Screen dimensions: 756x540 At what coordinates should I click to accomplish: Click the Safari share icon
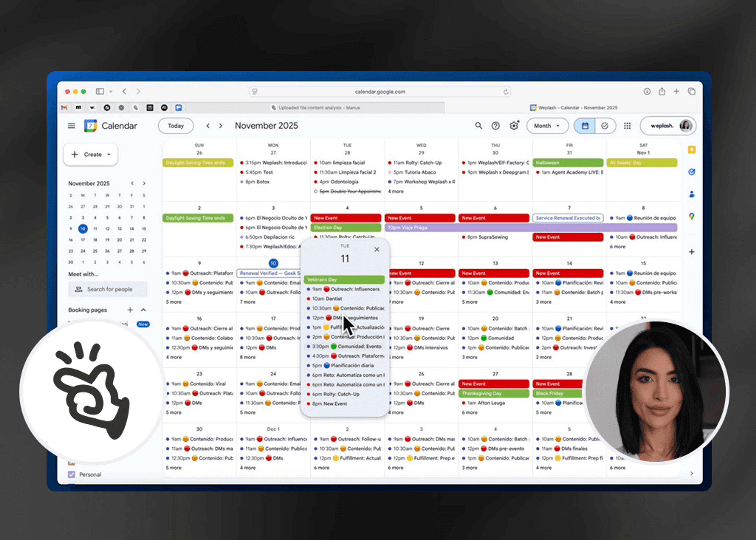pos(662,91)
